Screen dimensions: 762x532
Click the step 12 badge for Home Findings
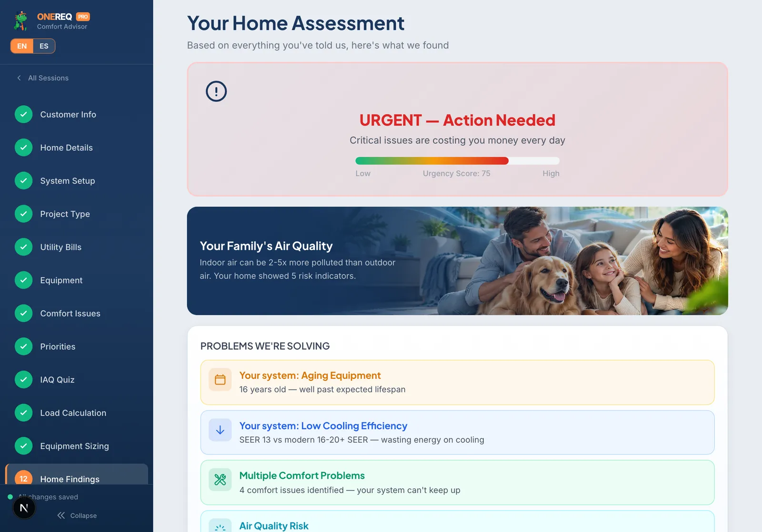(x=24, y=478)
